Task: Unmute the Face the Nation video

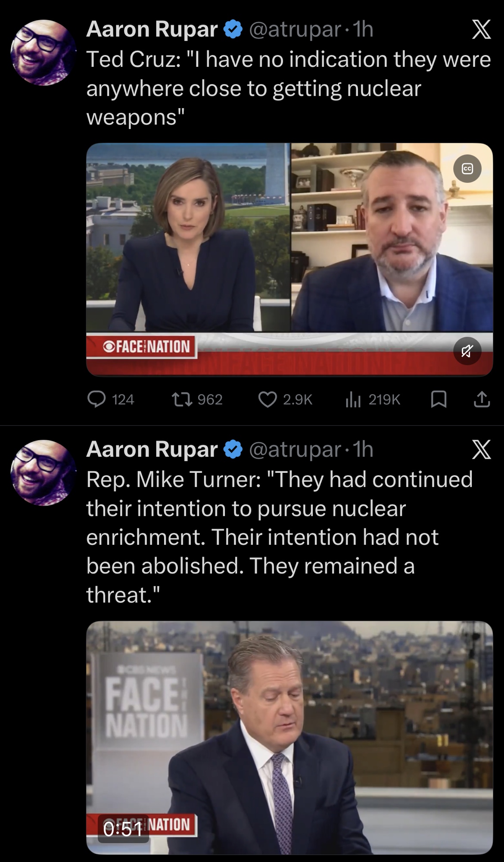Action: coord(467,351)
